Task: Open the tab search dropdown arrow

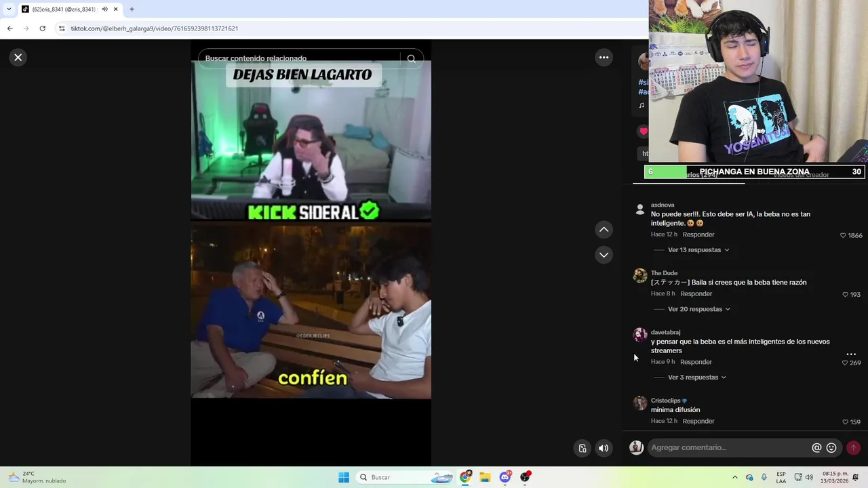Action: coord(8,9)
